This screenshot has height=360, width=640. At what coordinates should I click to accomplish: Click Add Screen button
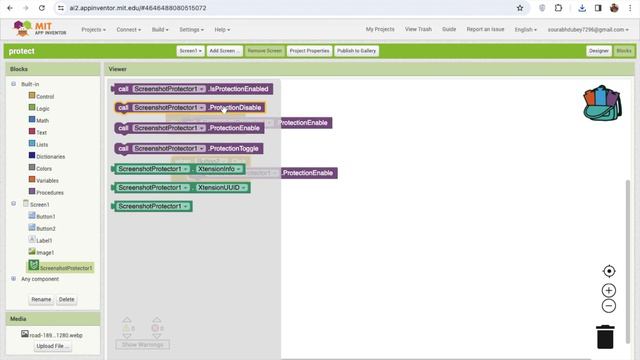[224, 51]
